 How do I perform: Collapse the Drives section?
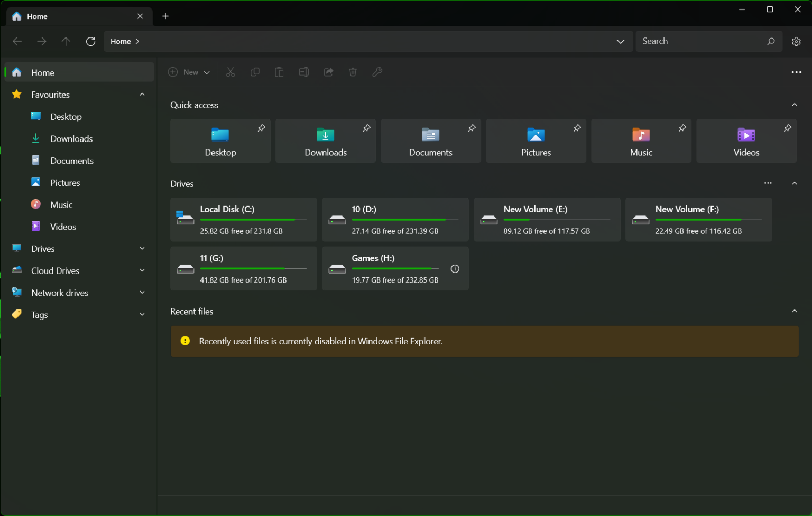click(794, 183)
